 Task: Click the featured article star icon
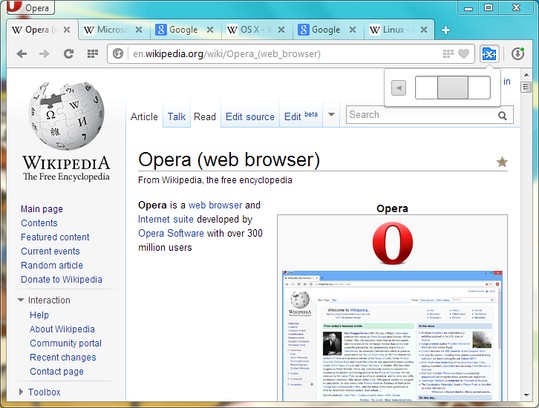coord(502,162)
